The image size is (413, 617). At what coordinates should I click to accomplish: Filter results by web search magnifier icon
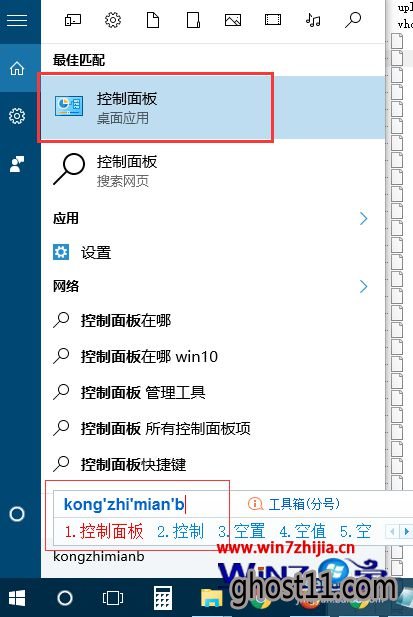353,20
